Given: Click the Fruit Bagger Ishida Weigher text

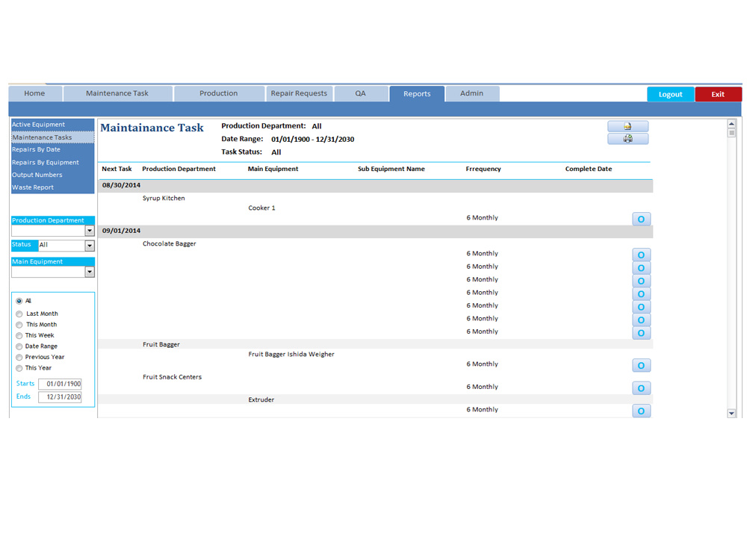Looking at the screenshot, I should tap(291, 354).
